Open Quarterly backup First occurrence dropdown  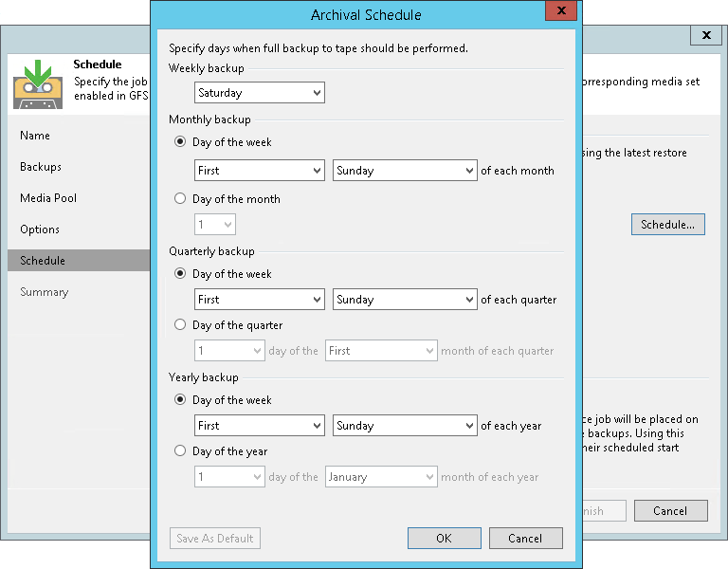point(260,300)
